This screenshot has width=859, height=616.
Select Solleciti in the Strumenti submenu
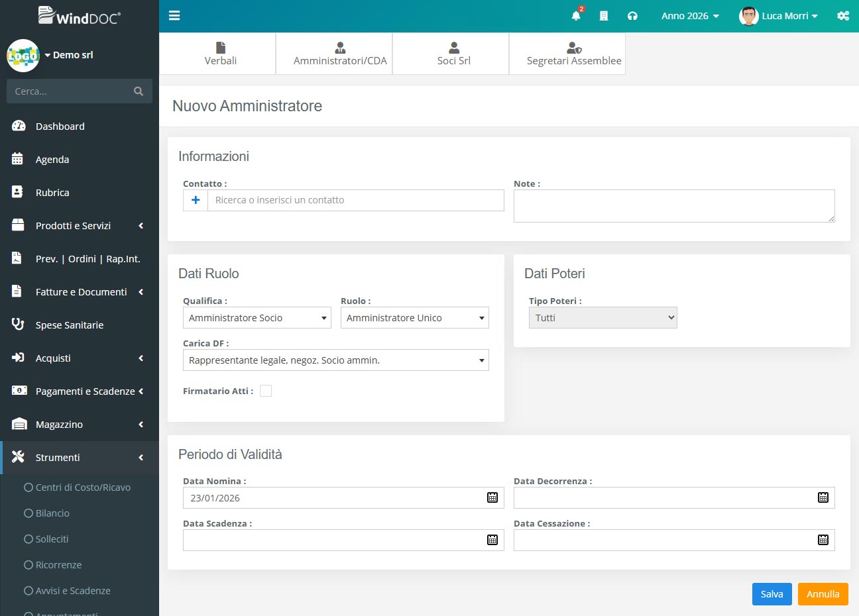pyautogui.click(x=52, y=539)
